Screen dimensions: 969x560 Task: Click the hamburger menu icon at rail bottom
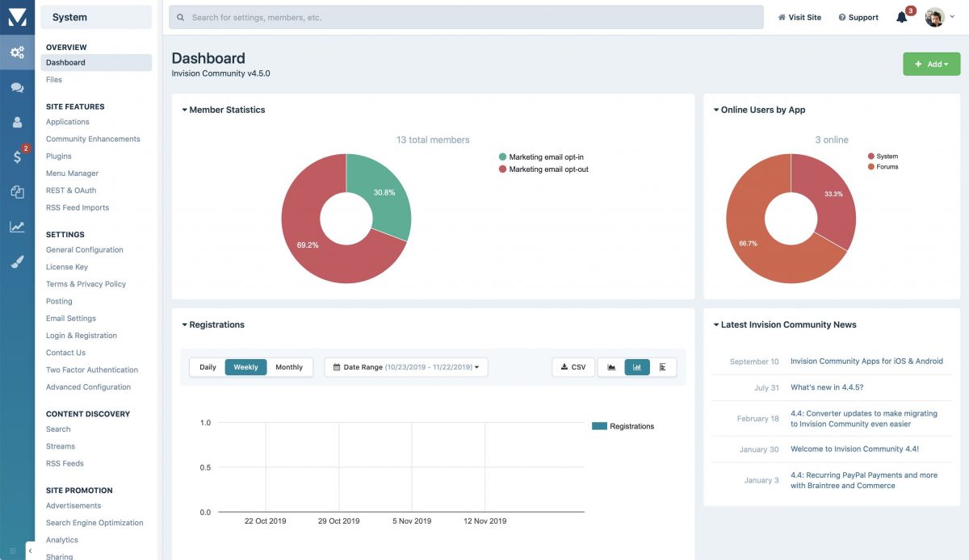[x=12, y=551]
